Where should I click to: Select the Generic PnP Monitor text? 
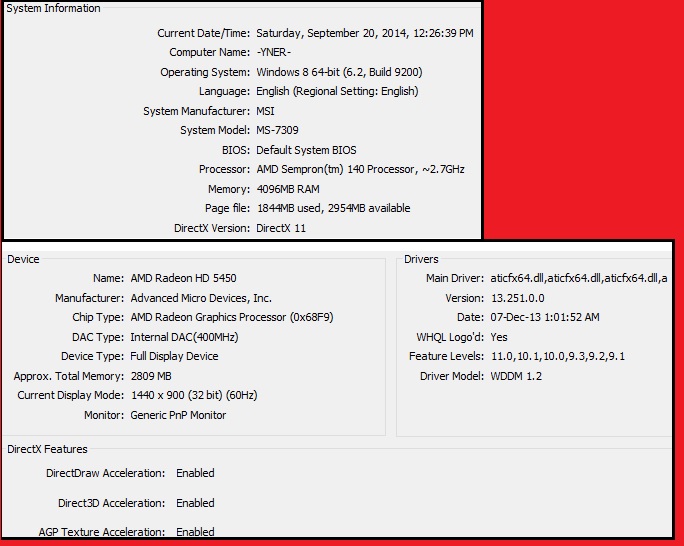pos(178,415)
